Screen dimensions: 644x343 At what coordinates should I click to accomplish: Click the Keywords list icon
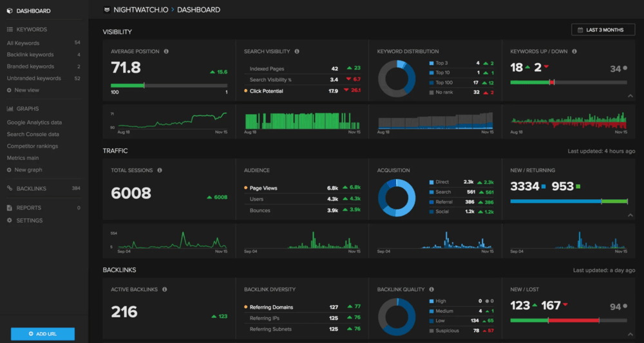(x=10, y=30)
